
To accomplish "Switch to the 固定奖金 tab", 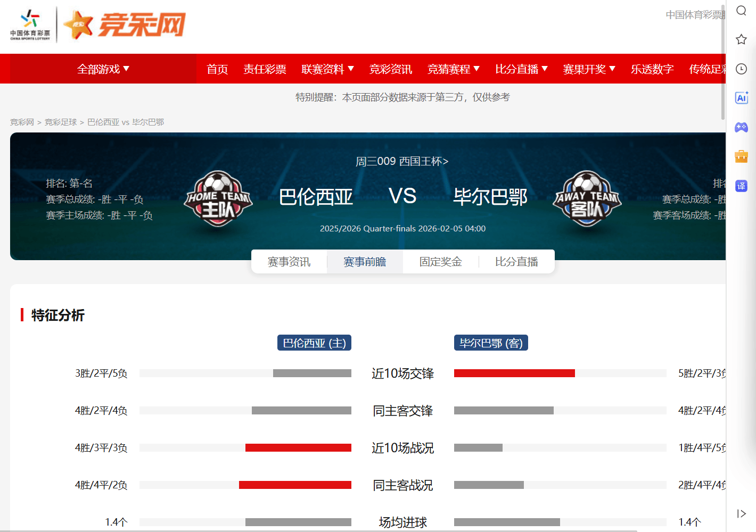I will click(441, 262).
